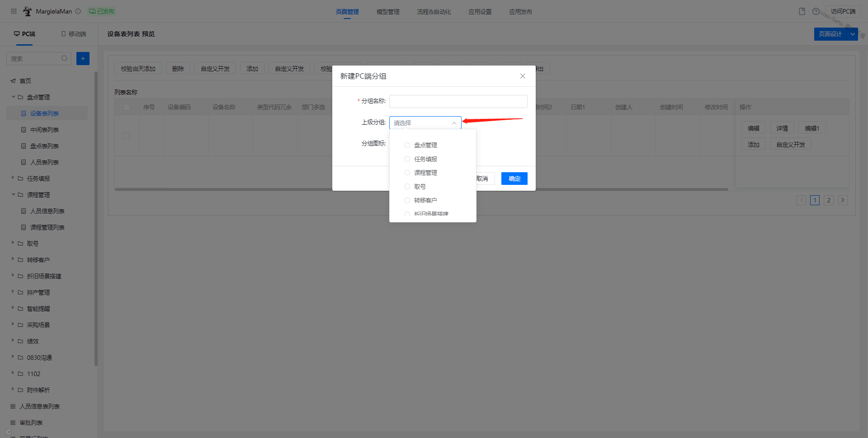This screenshot has width=868, height=438.
Task: Switch to 移动端 tab
Action: click(74, 34)
